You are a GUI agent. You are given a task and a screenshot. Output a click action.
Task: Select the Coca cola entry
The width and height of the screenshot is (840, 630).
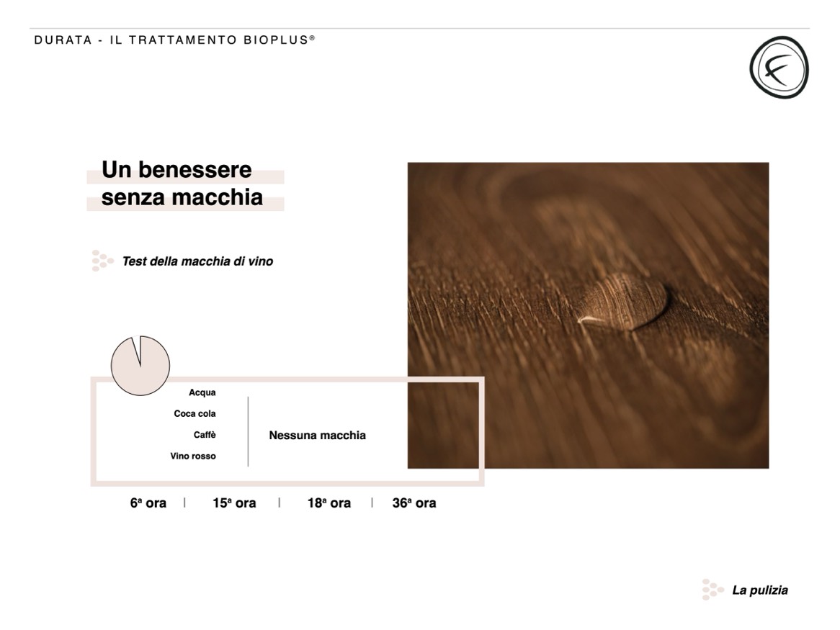click(195, 414)
